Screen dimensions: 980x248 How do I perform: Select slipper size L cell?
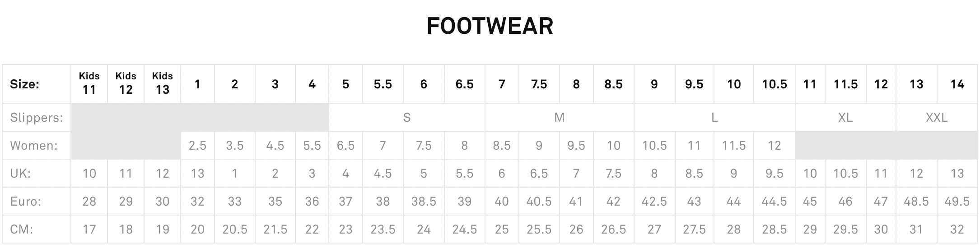(x=714, y=118)
